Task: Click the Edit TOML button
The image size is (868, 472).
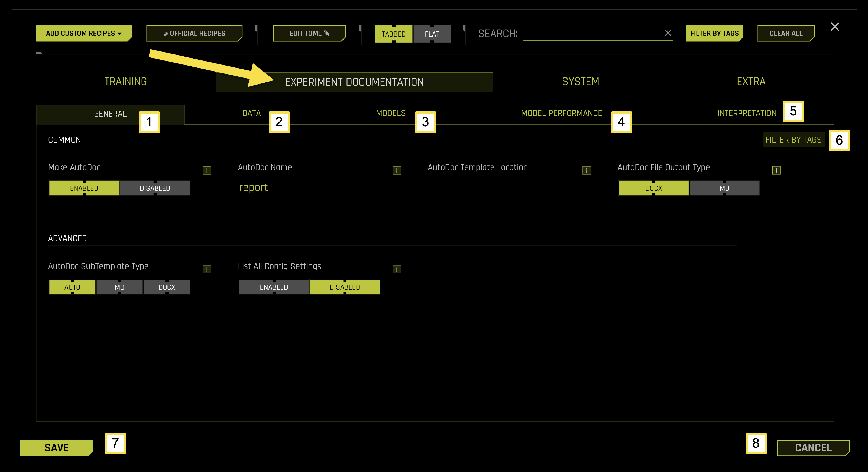Action: coord(309,33)
